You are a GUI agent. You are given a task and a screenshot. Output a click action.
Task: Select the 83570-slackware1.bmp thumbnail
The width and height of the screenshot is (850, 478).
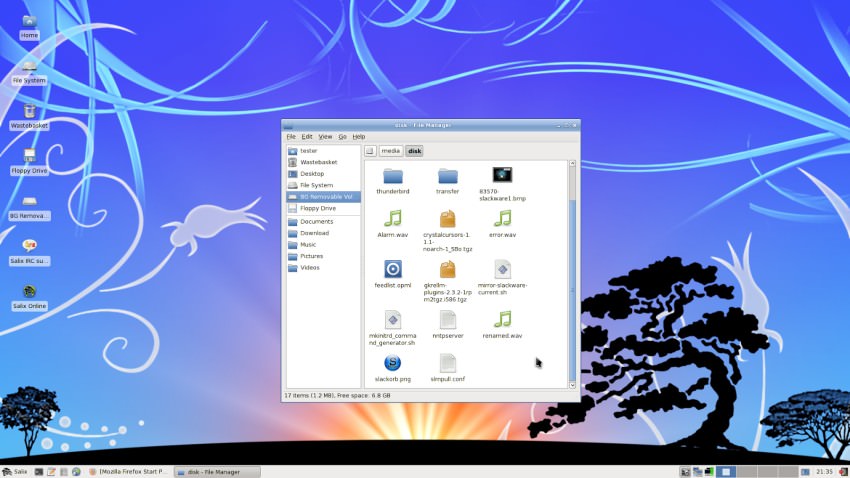point(502,176)
